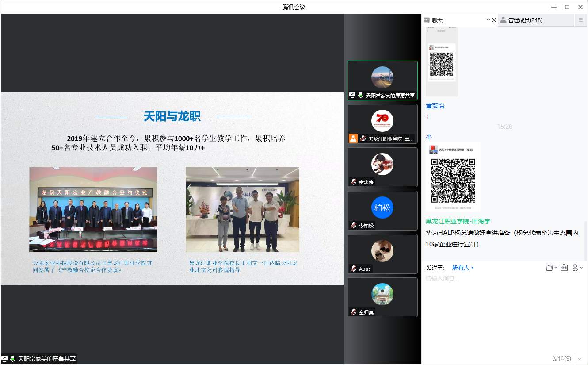Viewport: 588px width, 365px height.
Task: Select the 聊天 chat tab
Action: point(437,20)
